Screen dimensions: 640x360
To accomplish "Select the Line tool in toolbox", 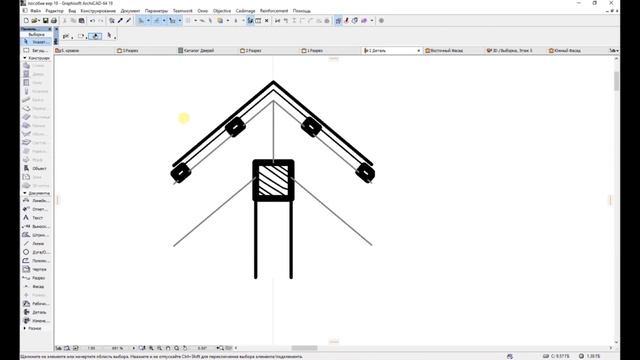I will point(36,243).
